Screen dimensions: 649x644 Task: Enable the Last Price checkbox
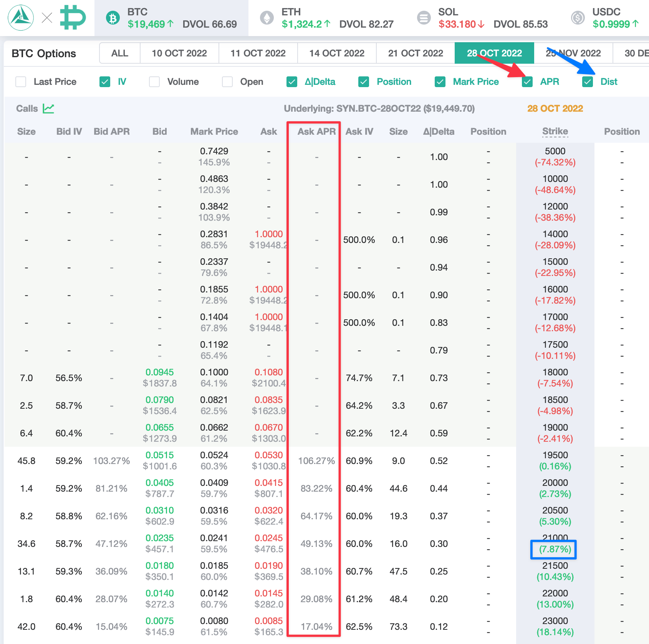coord(21,81)
